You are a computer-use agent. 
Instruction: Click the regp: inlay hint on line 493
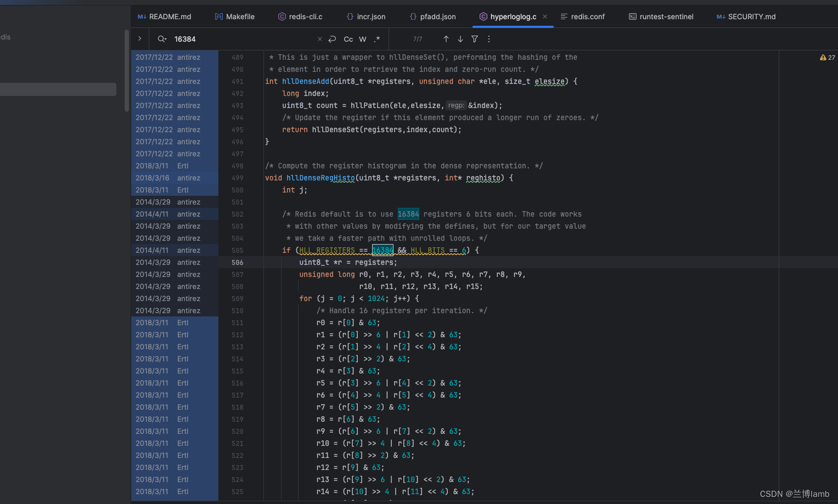[456, 105]
